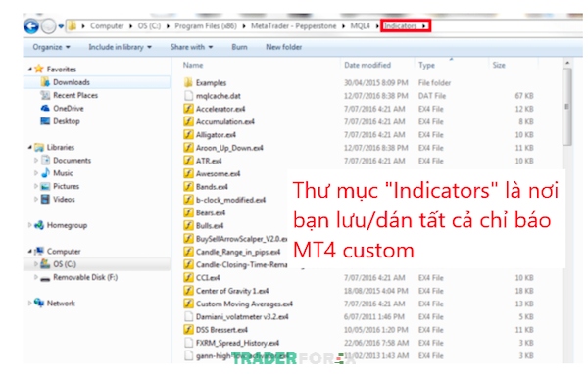Viewport: 588px width, 374px height.
Task: Open the Share with menu
Action: point(192,47)
